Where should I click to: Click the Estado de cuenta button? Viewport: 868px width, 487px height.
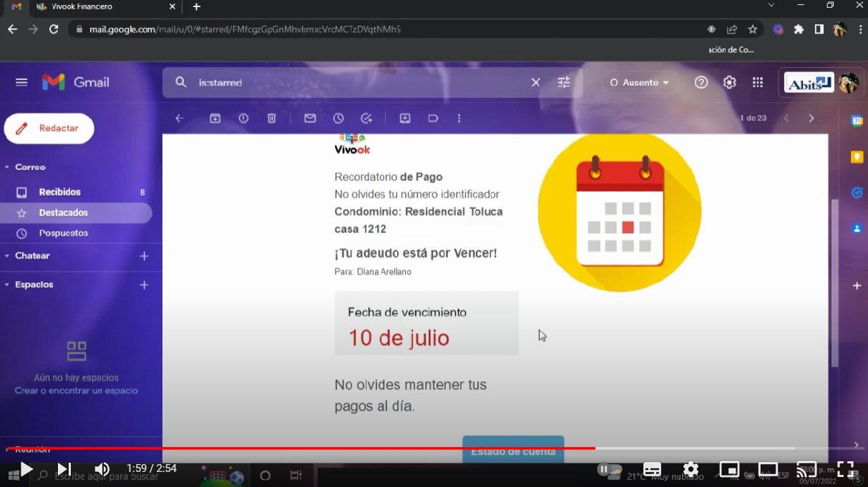513,450
